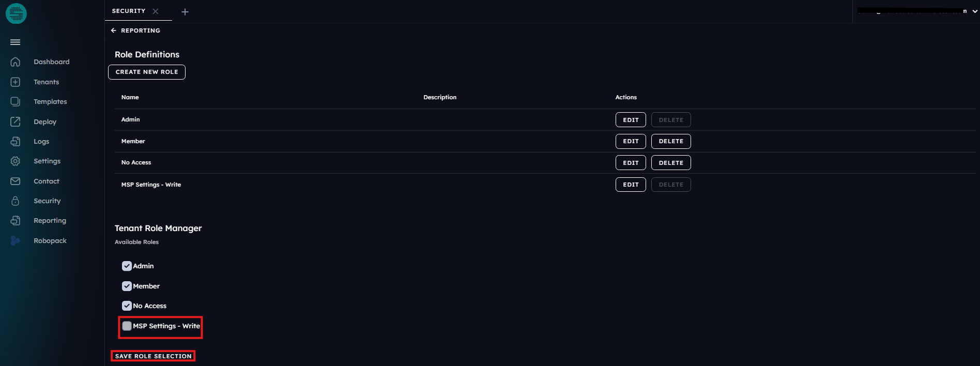
Task: Open a new tab with plus button
Action: click(x=185, y=12)
